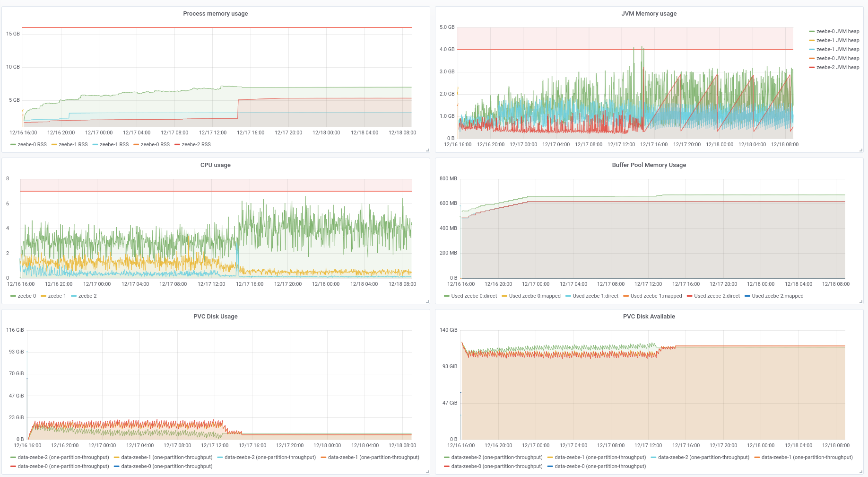Screen dimensions: 868x477
Task: Click the Process memory usage panel title
Action: click(215, 14)
